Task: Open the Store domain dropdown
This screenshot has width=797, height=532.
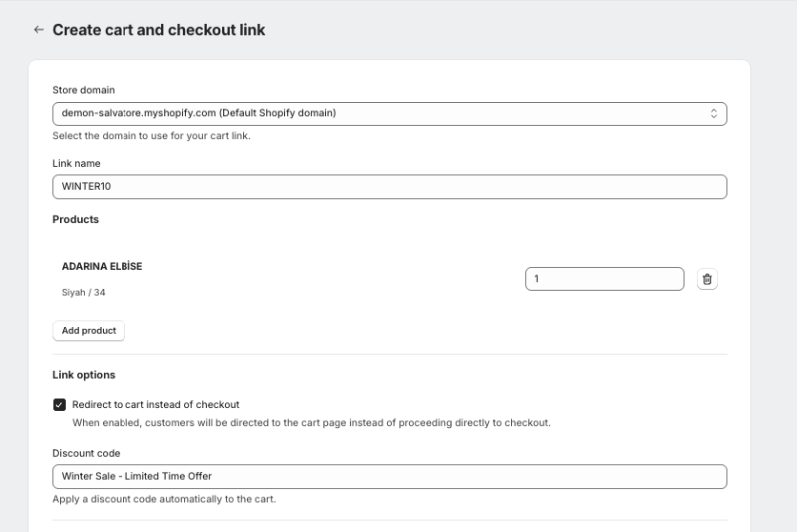Action: [x=389, y=113]
